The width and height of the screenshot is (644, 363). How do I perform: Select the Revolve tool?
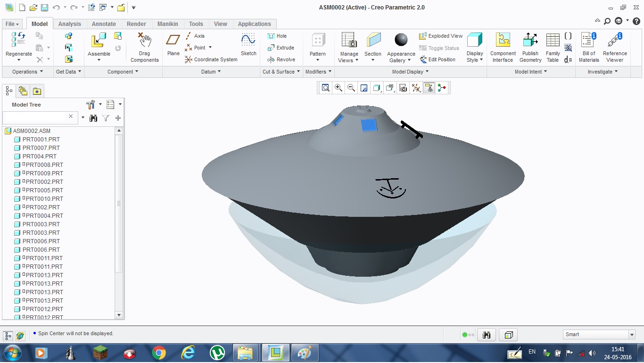pyautogui.click(x=281, y=59)
